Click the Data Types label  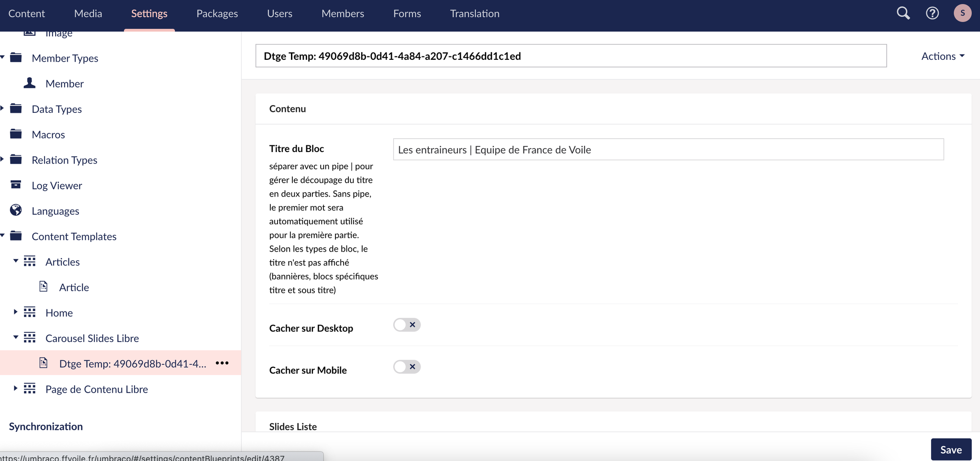pos(57,109)
